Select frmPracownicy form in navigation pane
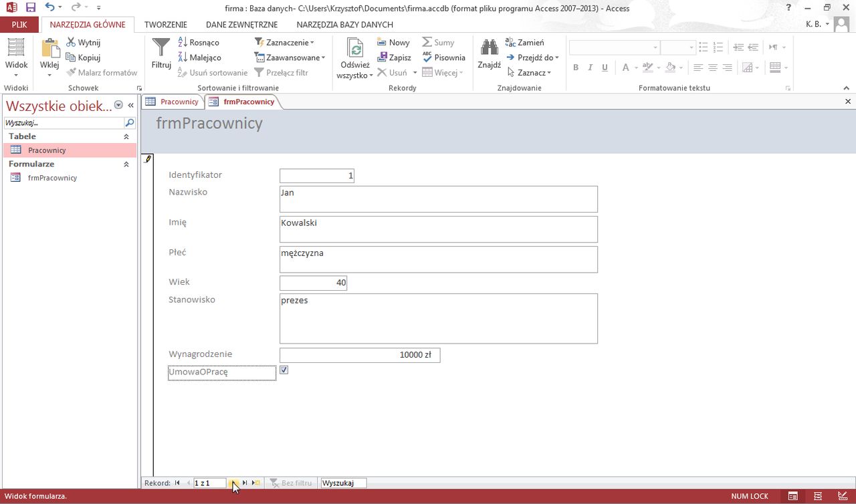This screenshot has height=504, width=856. click(x=69, y=178)
